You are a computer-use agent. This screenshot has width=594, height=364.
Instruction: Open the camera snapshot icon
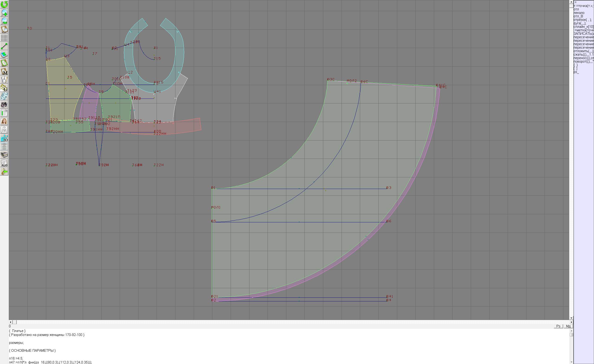pyautogui.click(x=4, y=105)
